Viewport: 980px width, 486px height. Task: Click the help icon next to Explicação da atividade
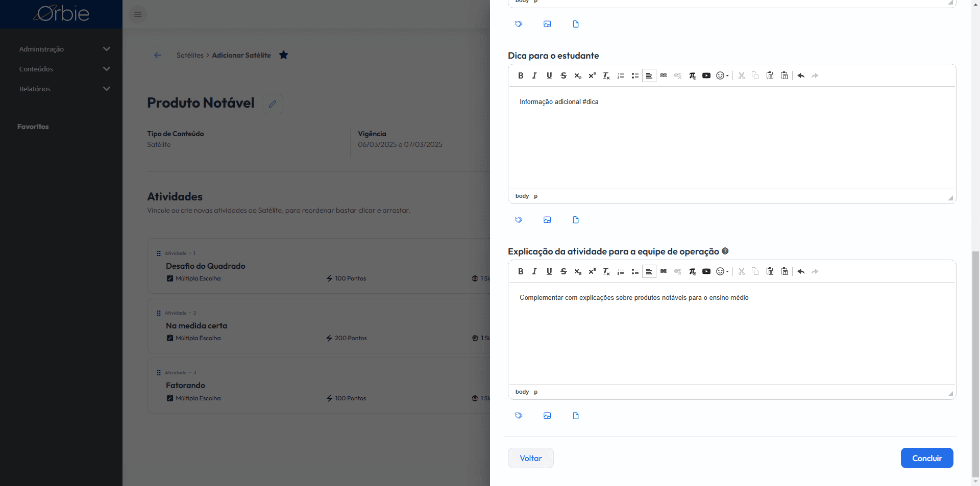tap(725, 251)
